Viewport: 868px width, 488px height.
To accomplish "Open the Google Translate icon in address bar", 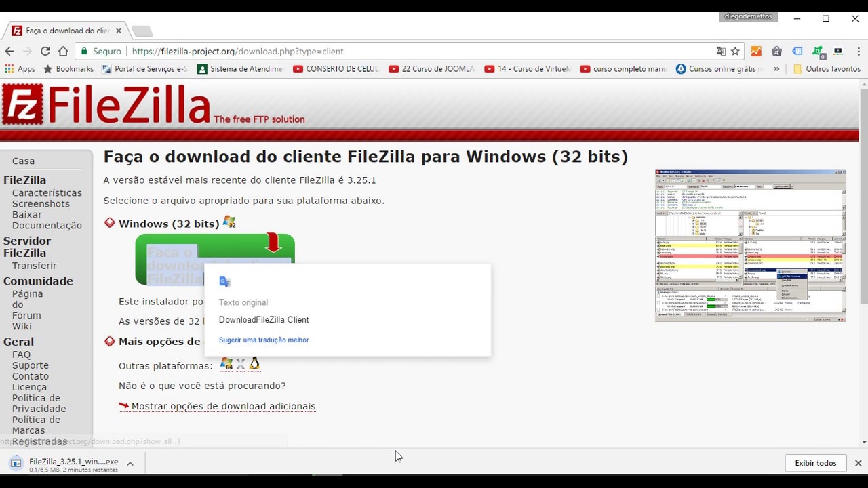I will coord(721,51).
